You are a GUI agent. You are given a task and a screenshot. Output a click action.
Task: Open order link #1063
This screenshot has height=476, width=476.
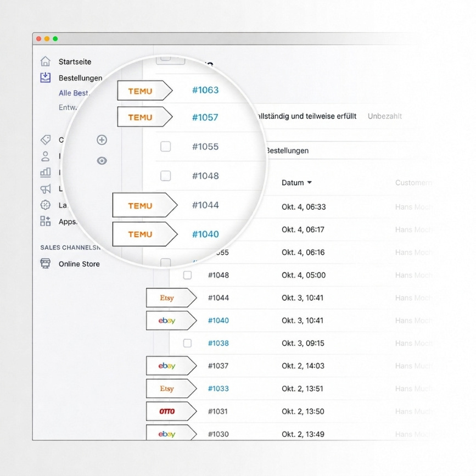(x=205, y=90)
